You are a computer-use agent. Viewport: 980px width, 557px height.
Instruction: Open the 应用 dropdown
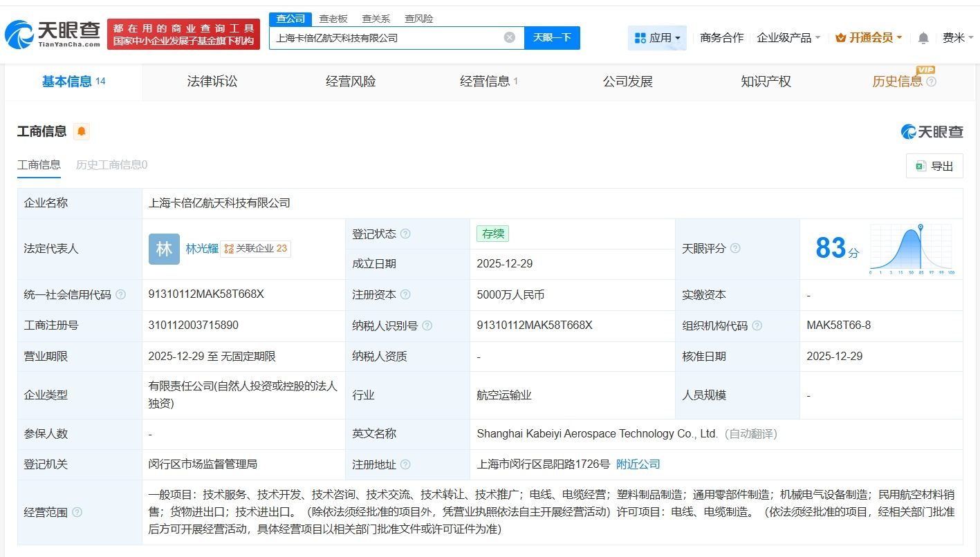coord(657,37)
